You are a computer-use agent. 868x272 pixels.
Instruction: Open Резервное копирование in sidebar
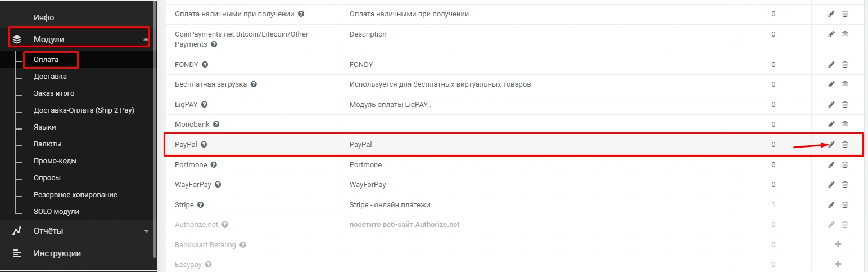(x=75, y=195)
